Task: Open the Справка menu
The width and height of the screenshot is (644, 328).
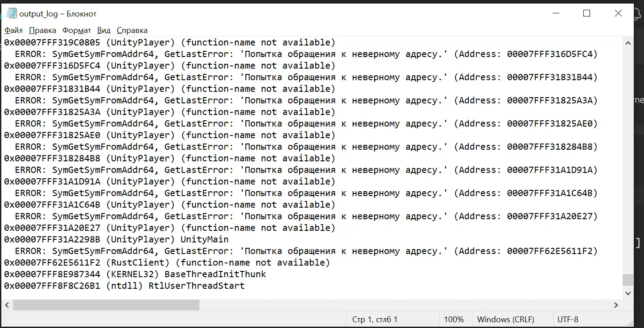Action: click(132, 30)
